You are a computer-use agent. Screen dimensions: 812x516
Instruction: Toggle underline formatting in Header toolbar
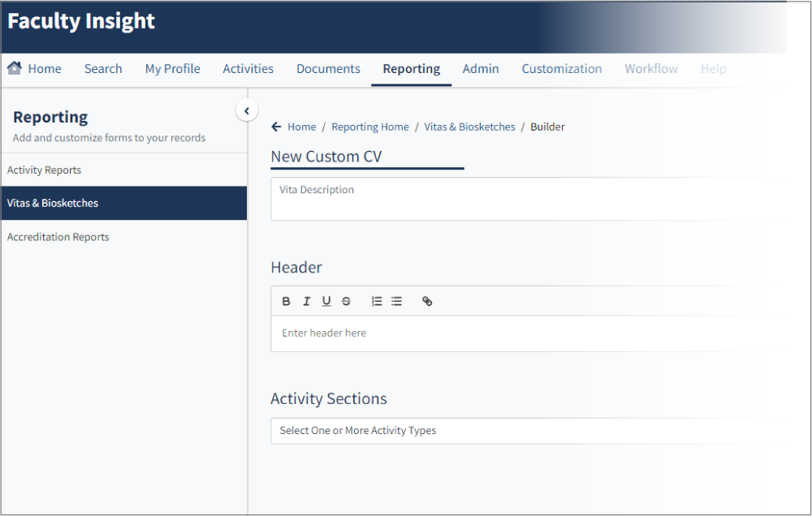326,301
